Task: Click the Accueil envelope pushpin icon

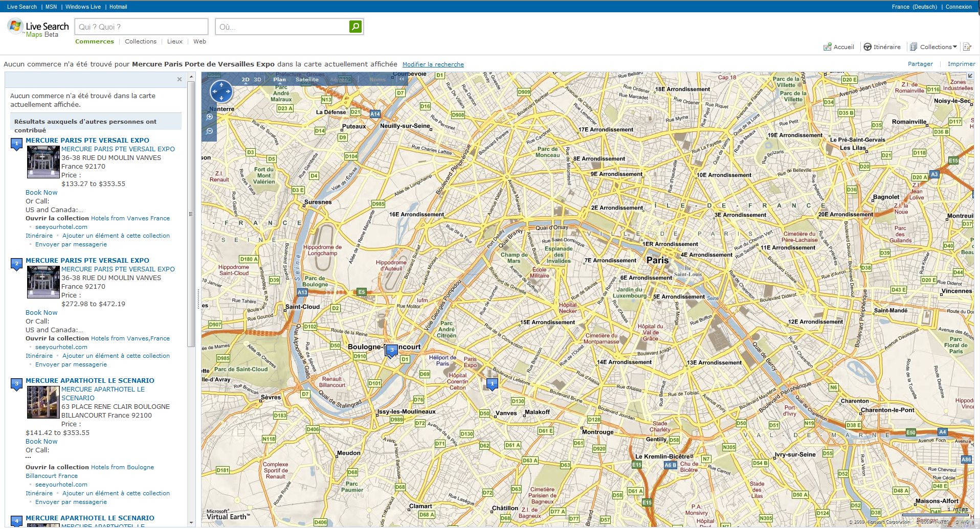Action: pos(827,47)
